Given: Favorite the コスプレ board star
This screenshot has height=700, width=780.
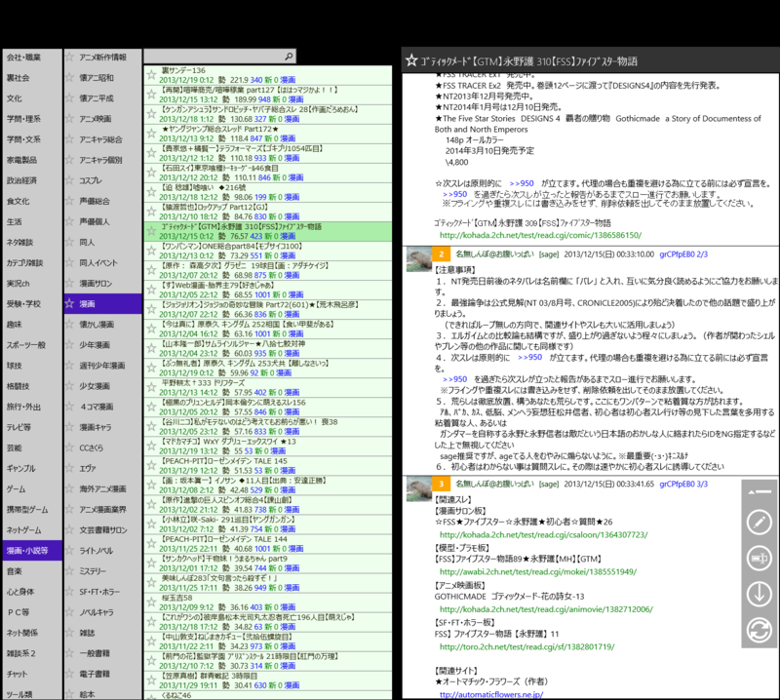Looking at the screenshot, I should coord(69,180).
